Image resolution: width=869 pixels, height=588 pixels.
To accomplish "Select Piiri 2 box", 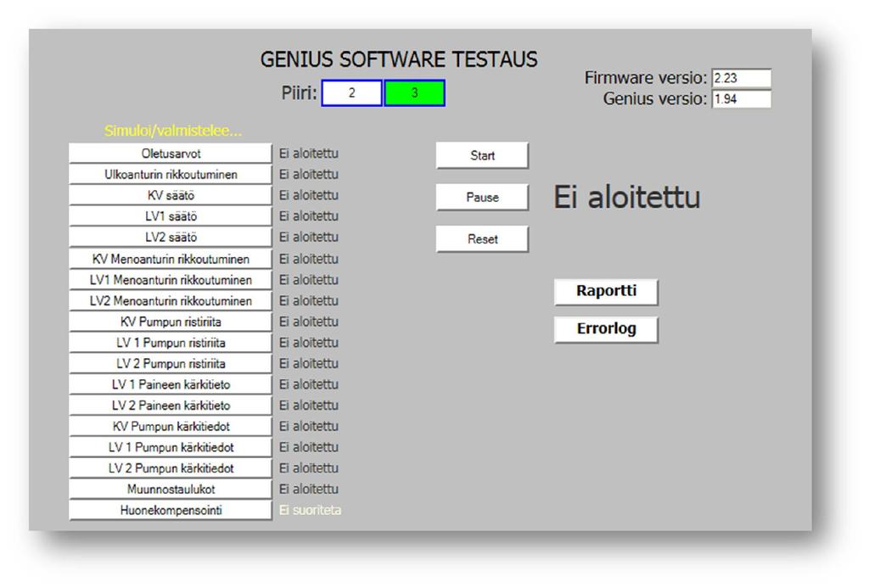I will (x=352, y=93).
